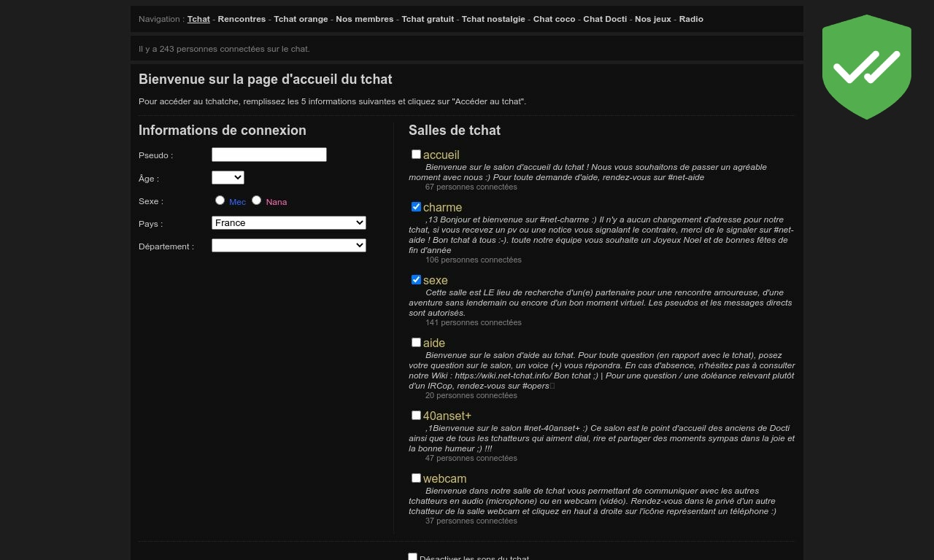The image size is (934, 560).
Task: Enable the aide room checkbox
Action: [416, 342]
